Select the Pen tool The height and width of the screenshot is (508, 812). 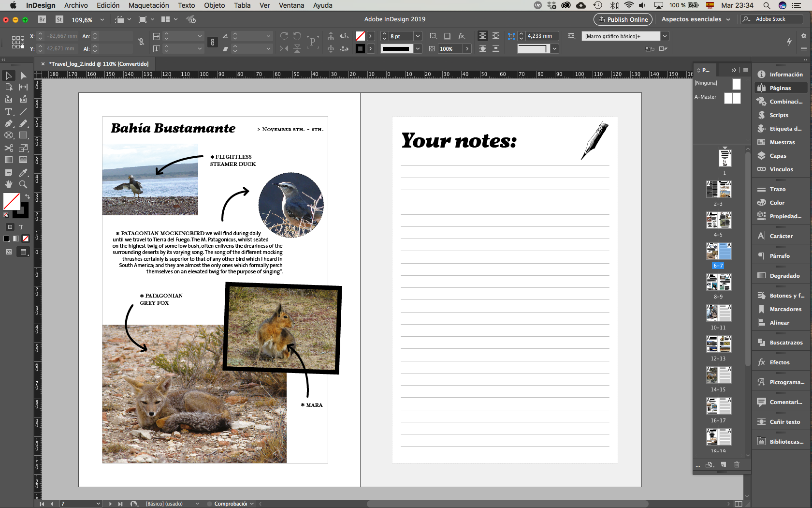point(9,123)
